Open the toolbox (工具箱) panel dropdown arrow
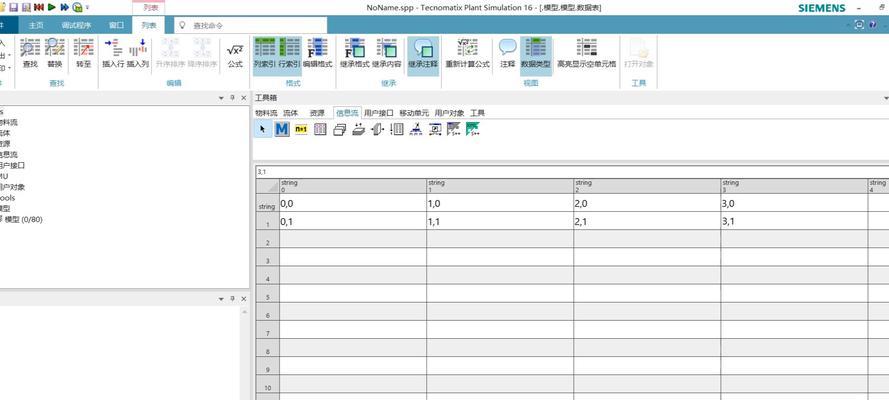The width and height of the screenshot is (889, 400). [886, 98]
